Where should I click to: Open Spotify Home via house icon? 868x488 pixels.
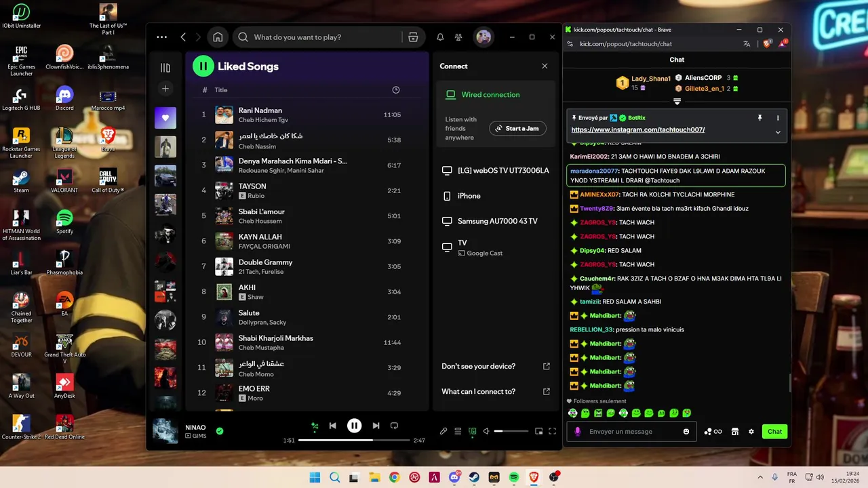[218, 37]
